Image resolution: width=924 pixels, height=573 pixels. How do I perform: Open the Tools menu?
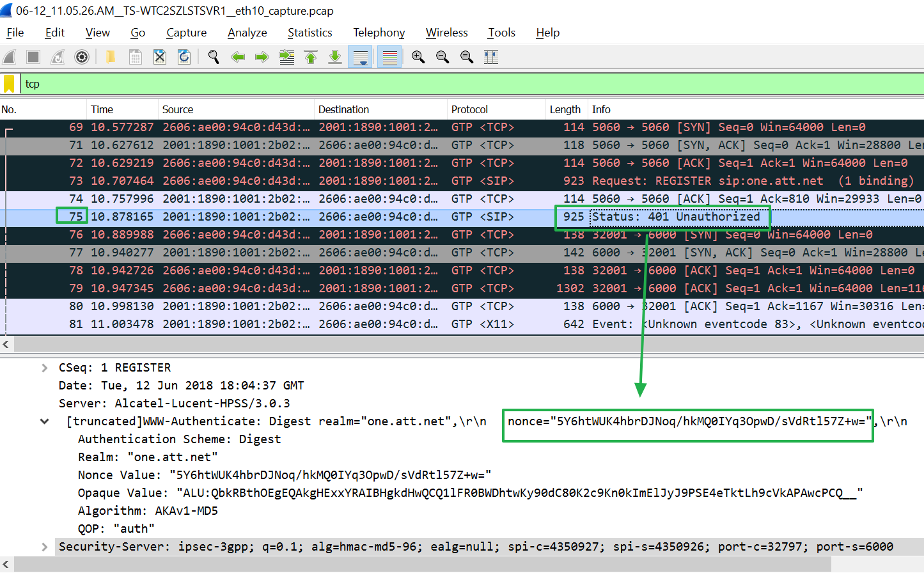coord(502,33)
